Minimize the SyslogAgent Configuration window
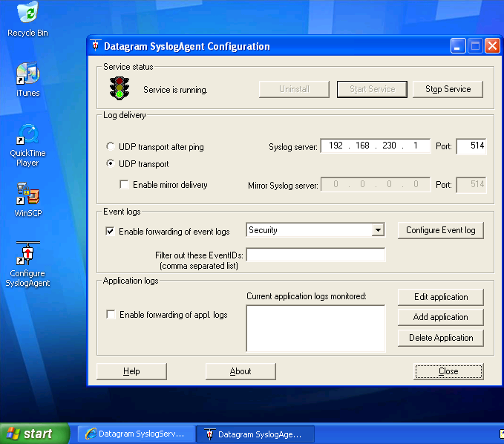The width and height of the screenshot is (504, 444). [458, 46]
